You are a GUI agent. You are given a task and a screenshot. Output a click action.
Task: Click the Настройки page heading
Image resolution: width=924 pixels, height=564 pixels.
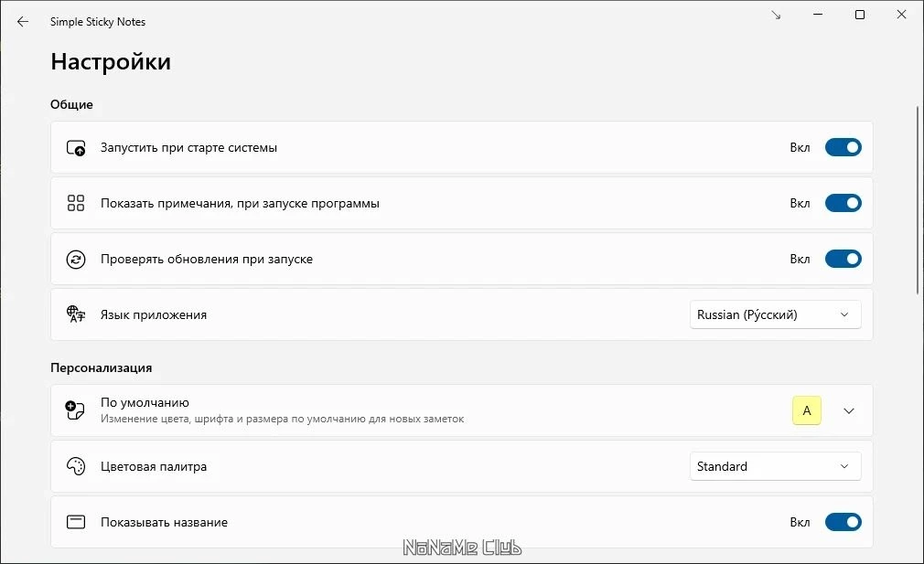point(111,62)
